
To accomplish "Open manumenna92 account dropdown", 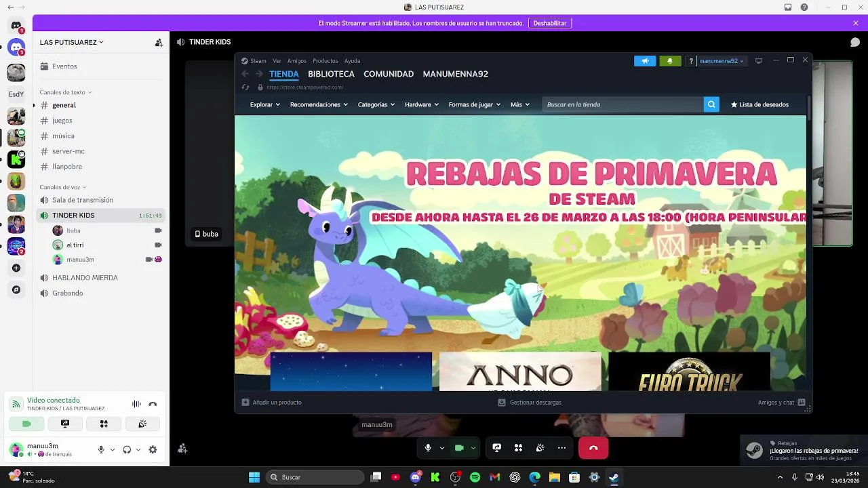I will [722, 61].
